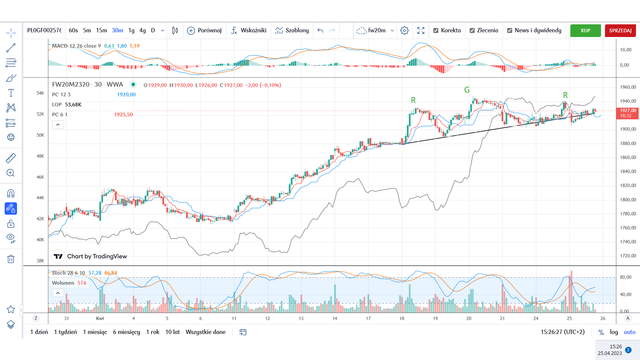Viewport: 640px width, 360px height.
Task: Open timezone menu showing UTC+2
Action: 563,332
